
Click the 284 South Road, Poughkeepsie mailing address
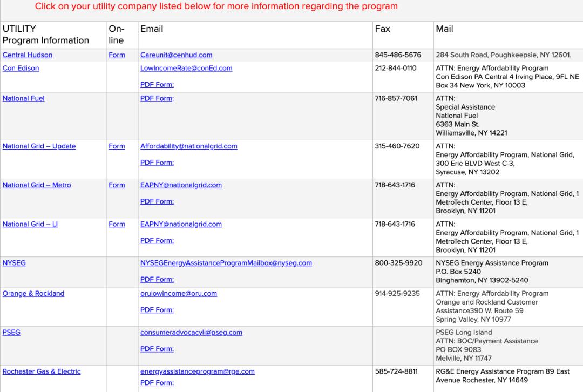504,55
